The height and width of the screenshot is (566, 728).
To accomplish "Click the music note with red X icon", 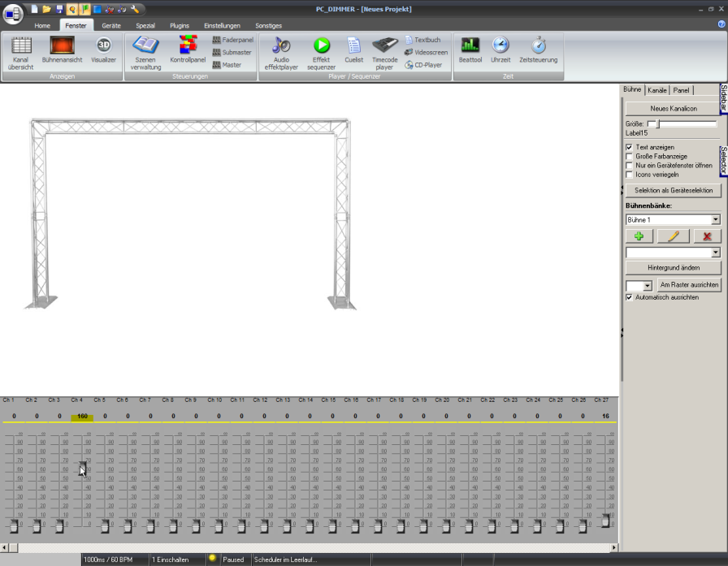I will click(x=110, y=9).
